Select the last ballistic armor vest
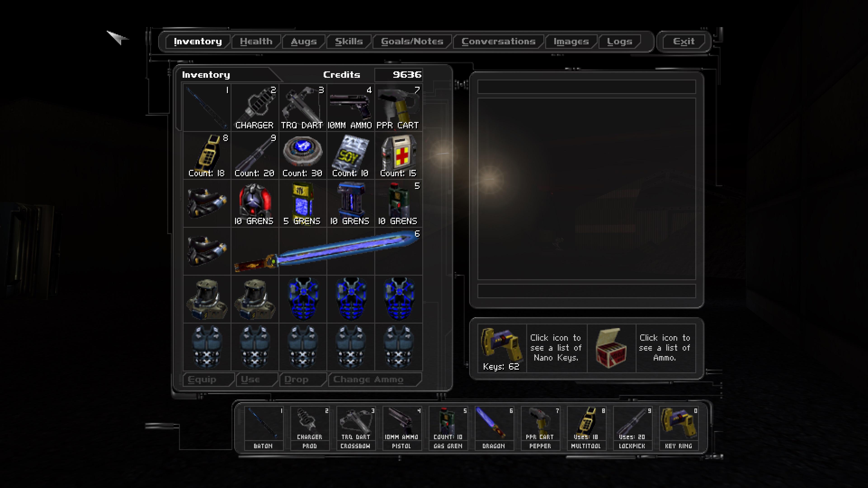 coord(398,347)
